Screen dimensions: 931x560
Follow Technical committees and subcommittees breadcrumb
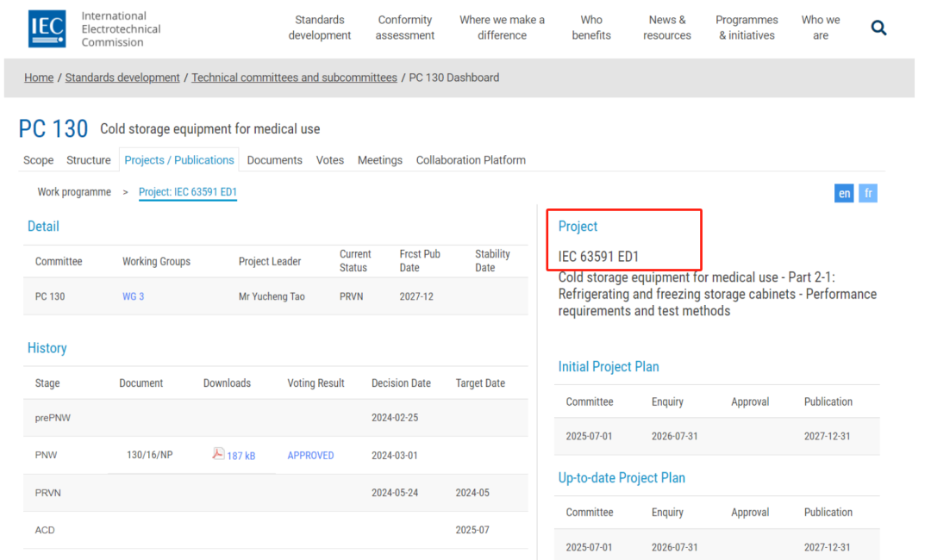coord(294,78)
